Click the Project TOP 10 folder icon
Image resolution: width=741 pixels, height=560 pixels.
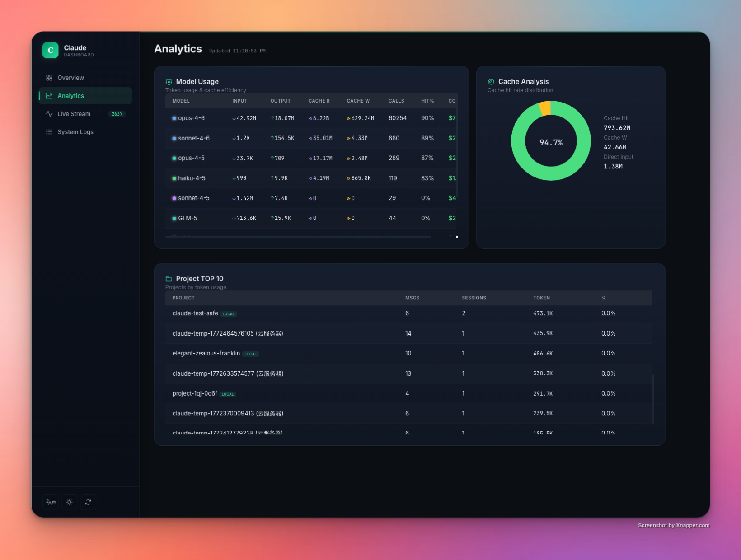click(169, 279)
